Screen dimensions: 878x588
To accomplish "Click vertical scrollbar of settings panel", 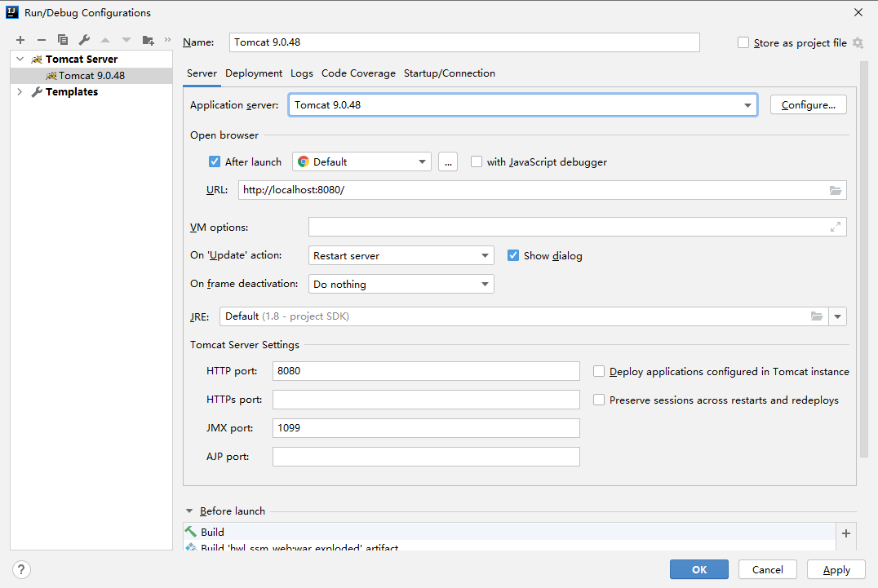I will [x=862, y=260].
